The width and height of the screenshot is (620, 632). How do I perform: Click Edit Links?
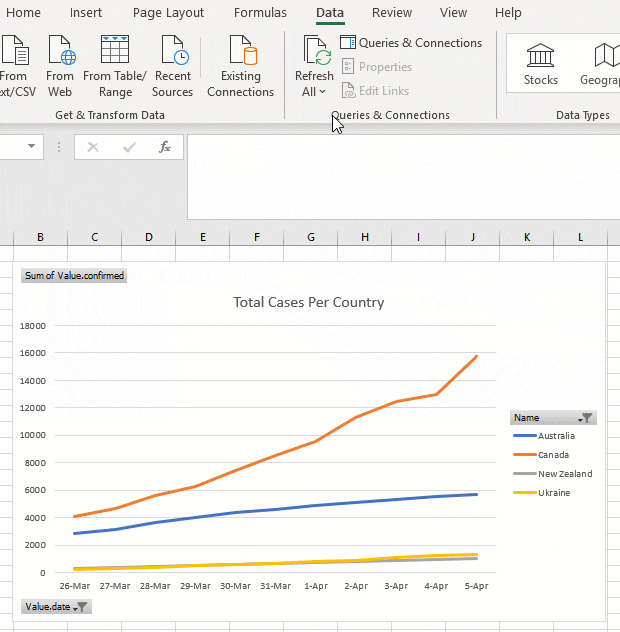[375, 91]
